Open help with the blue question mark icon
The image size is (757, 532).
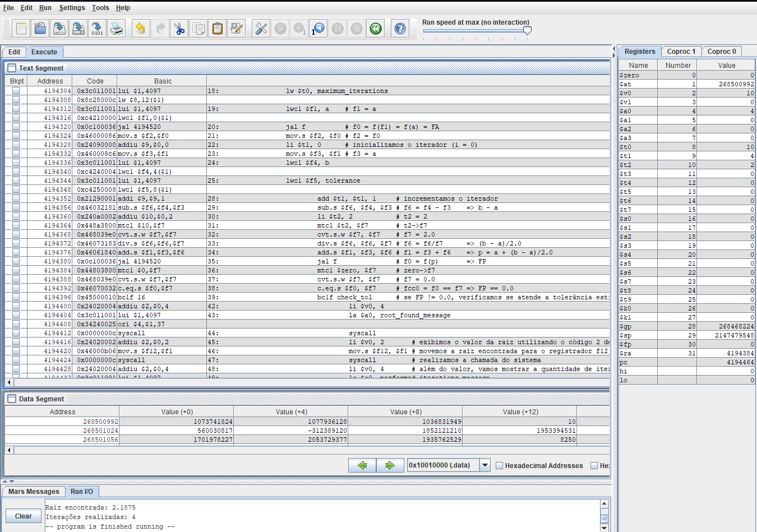400,29
